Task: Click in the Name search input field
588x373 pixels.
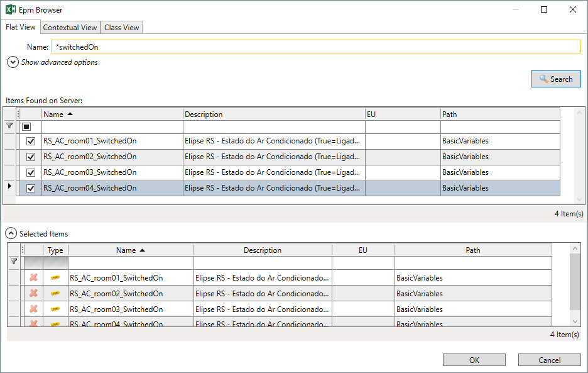Action: click(315, 47)
